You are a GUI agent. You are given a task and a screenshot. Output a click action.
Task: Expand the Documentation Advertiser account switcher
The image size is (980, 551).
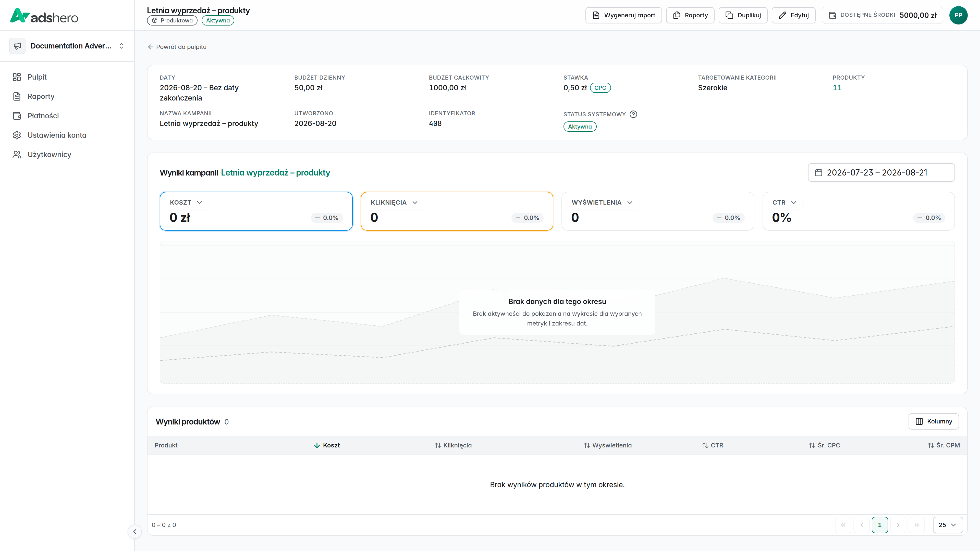click(x=67, y=46)
